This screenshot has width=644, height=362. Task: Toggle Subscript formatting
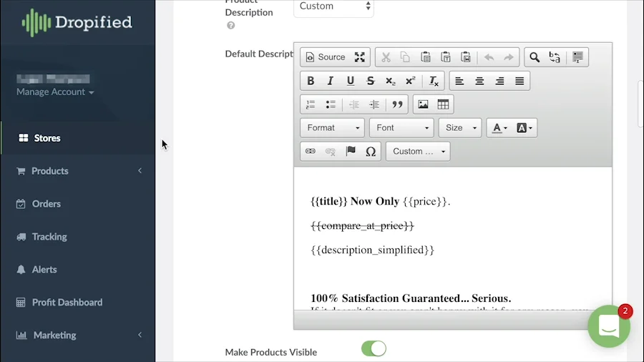390,81
